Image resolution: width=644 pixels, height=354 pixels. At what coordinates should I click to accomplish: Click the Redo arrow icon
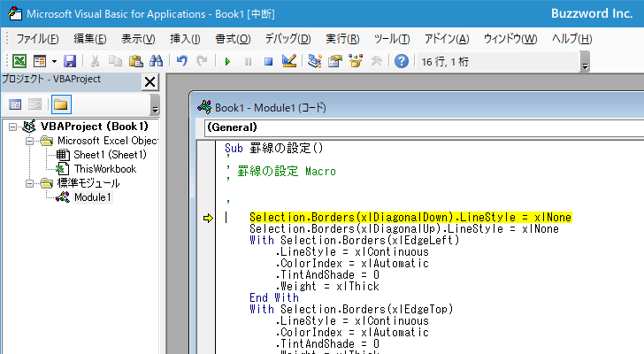click(202, 61)
